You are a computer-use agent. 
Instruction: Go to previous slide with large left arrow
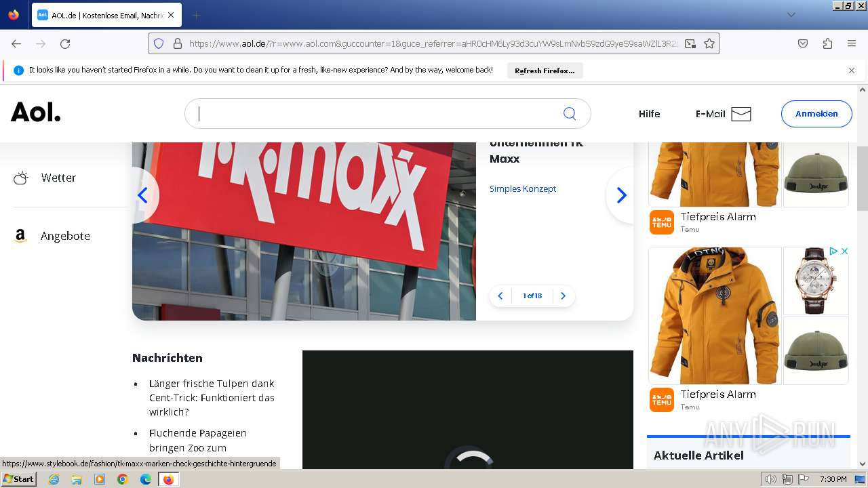tap(143, 195)
